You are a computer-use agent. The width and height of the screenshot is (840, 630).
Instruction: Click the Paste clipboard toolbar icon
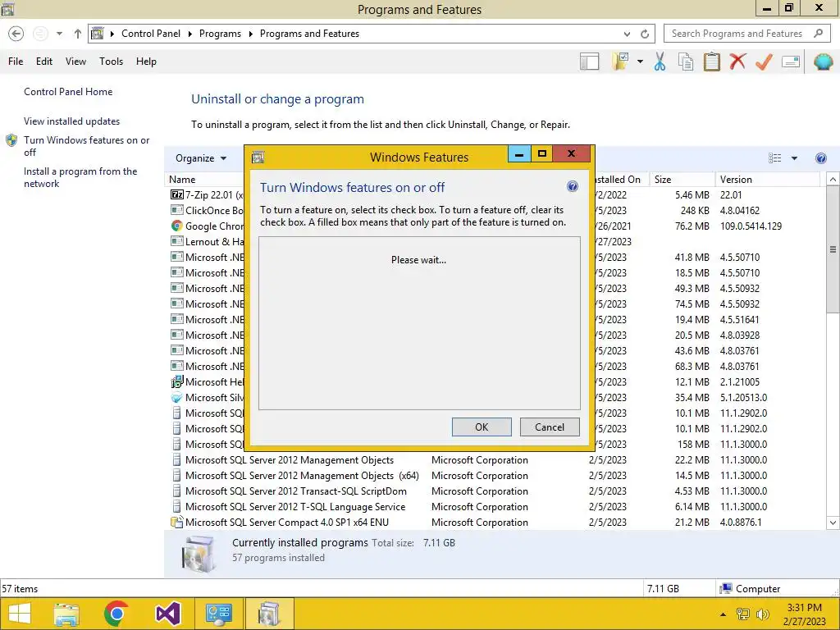(711, 62)
